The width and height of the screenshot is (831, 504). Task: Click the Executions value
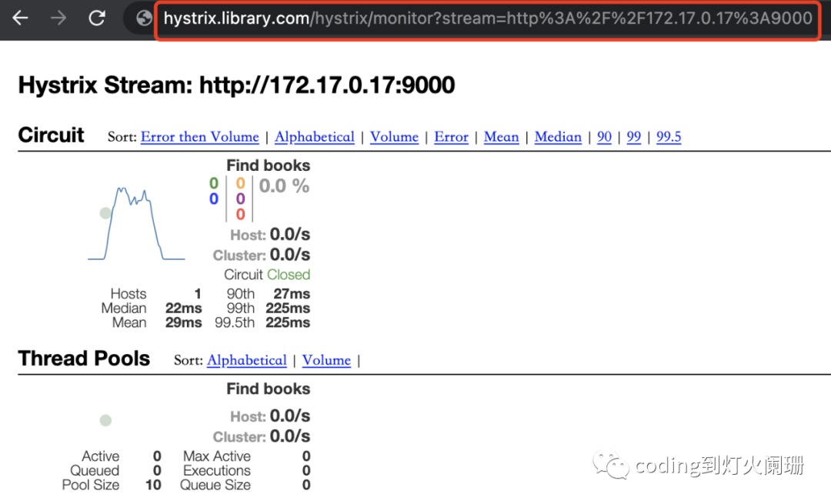click(x=306, y=471)
